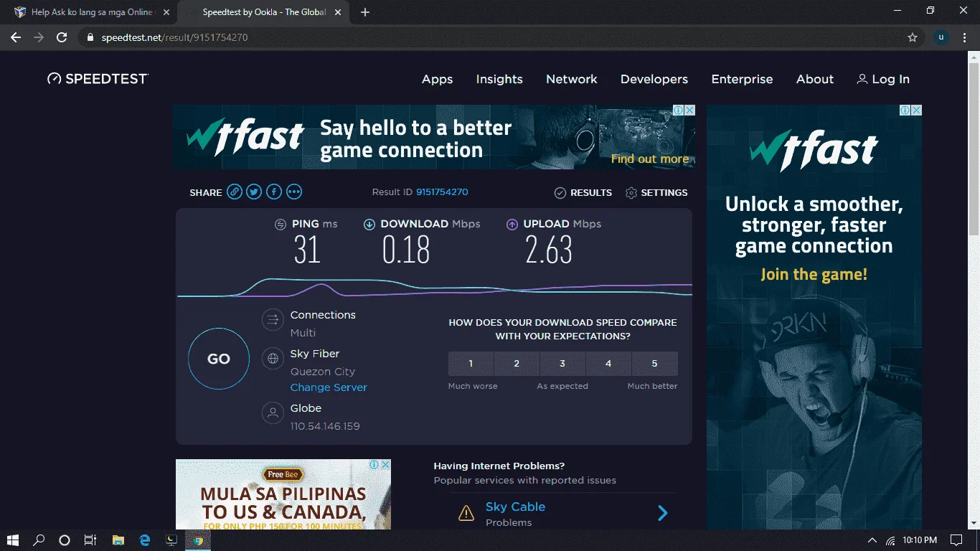Click the 'Quezon City' server location text
The height and width of the screenshot is (551, 980).
[x=323, y=372]
